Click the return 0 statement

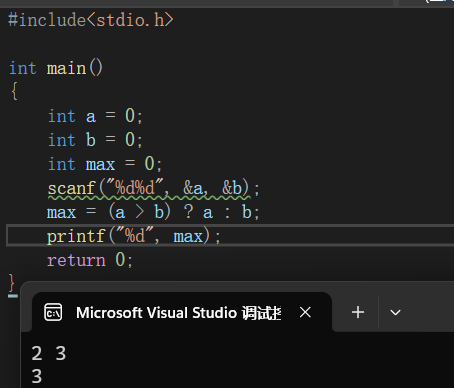click(x=90, y=260)
